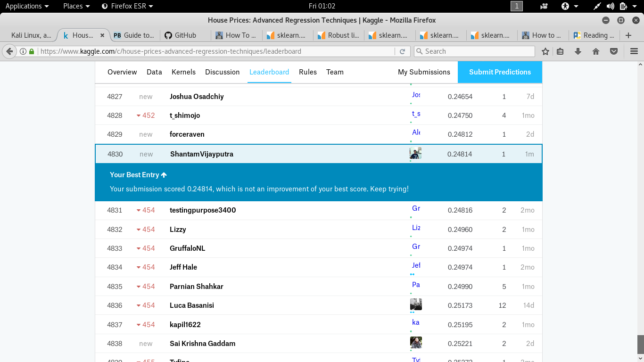This screenshot has height=362, width=644.
Task: Open My Submissions link
Action: 424,72
